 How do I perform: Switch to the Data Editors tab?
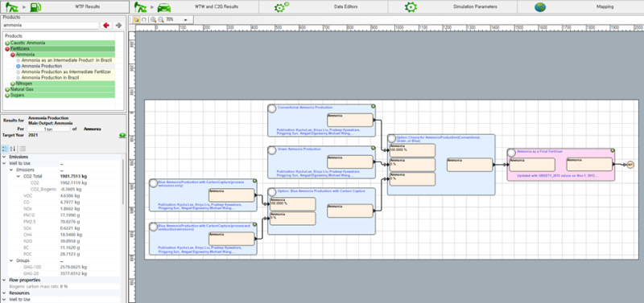pyautogui.click(x=324, y=6)
